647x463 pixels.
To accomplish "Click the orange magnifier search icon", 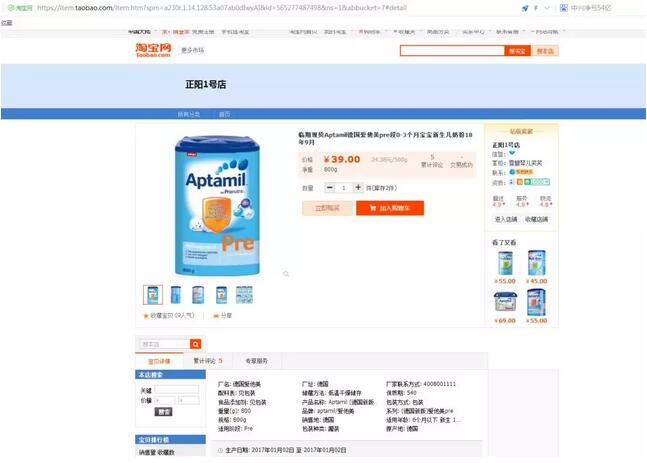I will click(196, 344).
